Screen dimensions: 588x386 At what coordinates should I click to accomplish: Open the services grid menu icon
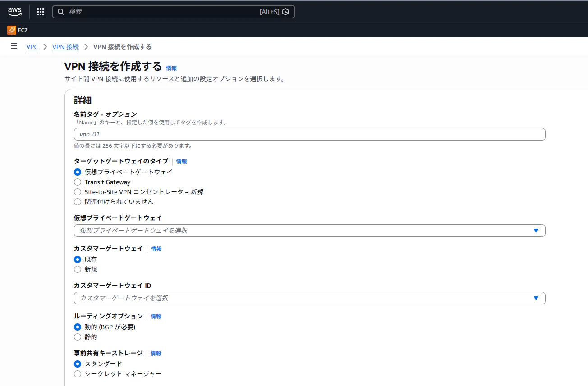[x=41, y=12]
